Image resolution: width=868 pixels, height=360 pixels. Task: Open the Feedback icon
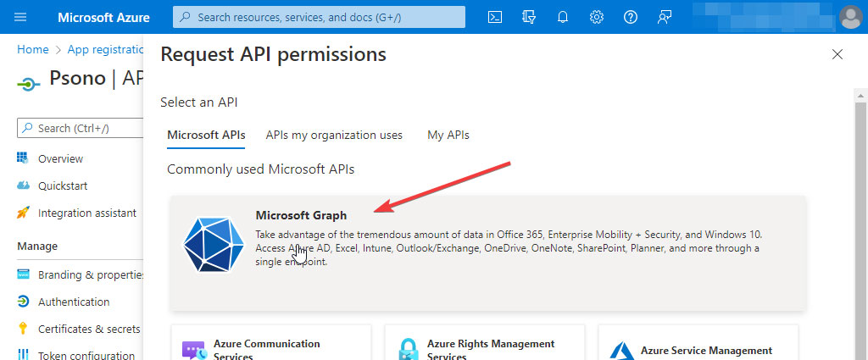click(665, 17)
